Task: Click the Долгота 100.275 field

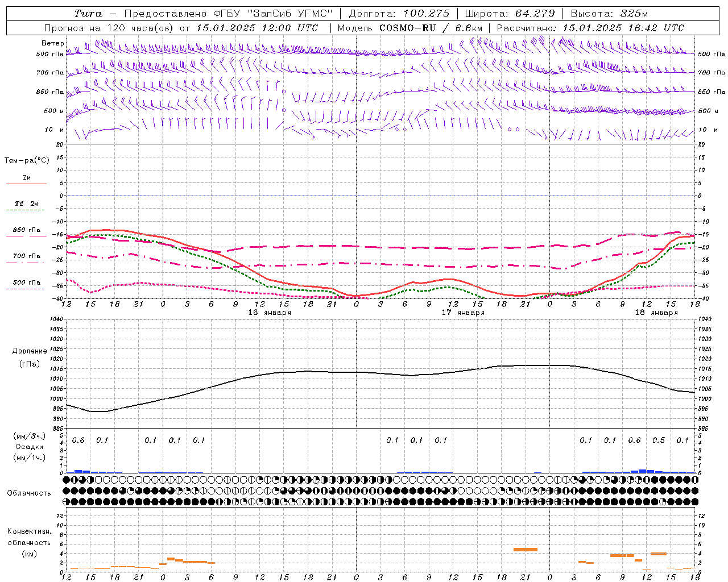Action: (399, 14)
